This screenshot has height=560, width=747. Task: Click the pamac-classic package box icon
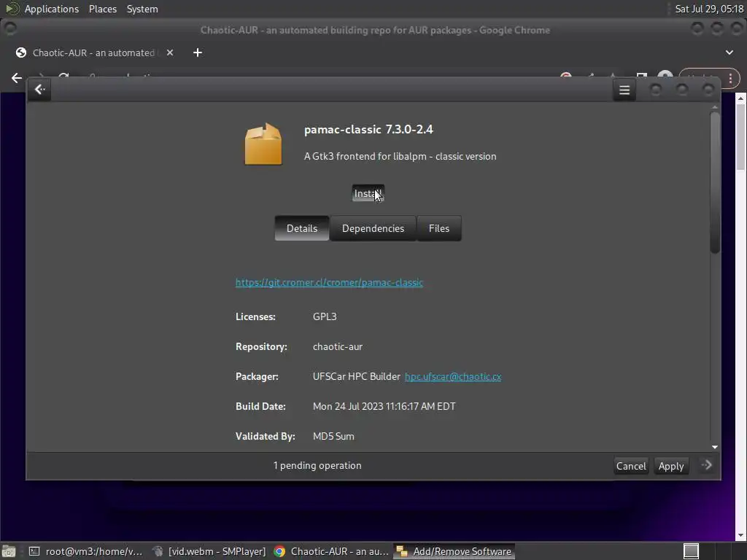(263, 144)
